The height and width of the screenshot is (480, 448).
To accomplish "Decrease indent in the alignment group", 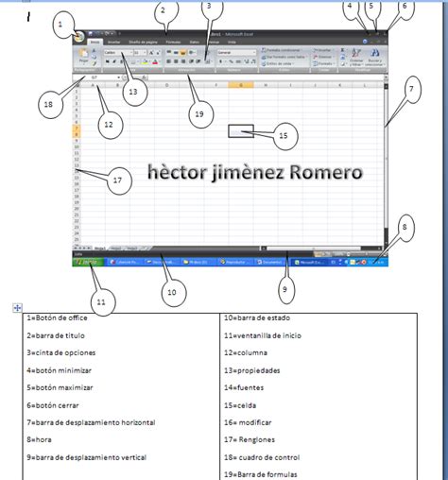I will pyautogui.click(x=191, y=61).
